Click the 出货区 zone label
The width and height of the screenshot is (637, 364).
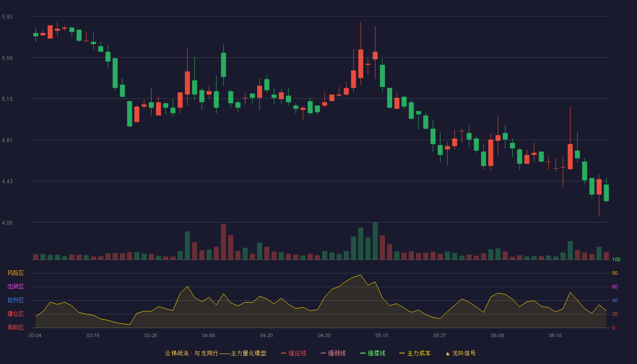[15, 287]
